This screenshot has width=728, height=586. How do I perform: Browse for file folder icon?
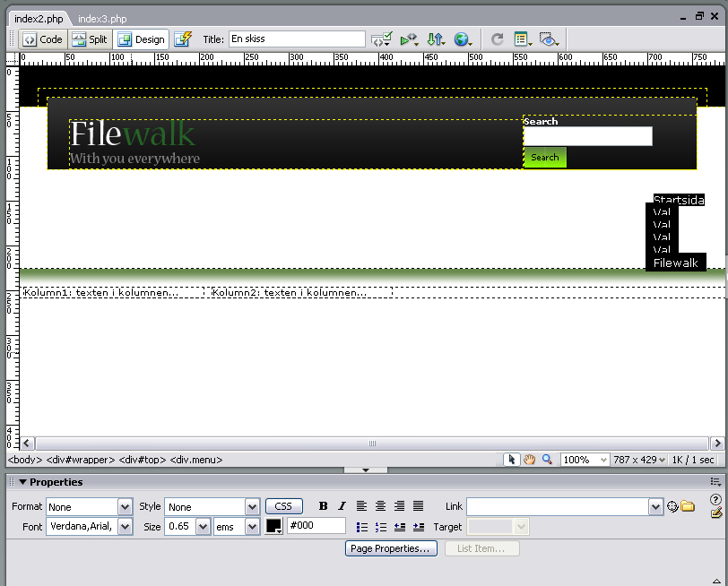coord(688,506)
